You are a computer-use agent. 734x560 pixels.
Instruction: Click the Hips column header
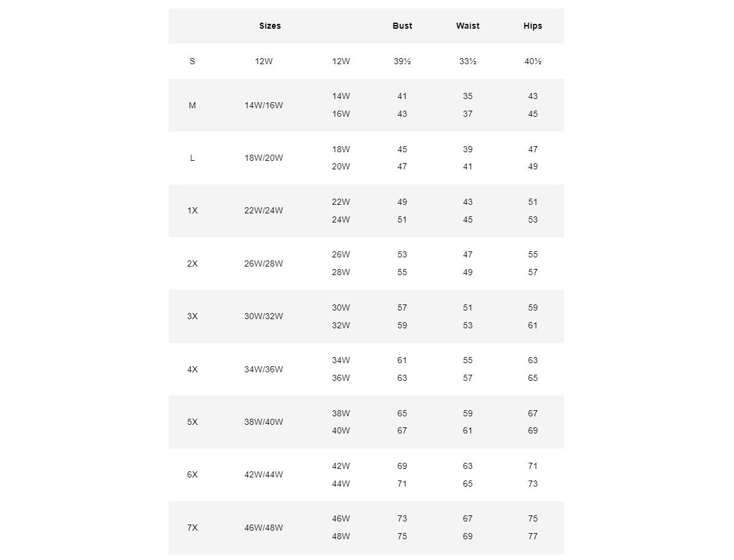[x=533, y=26]
